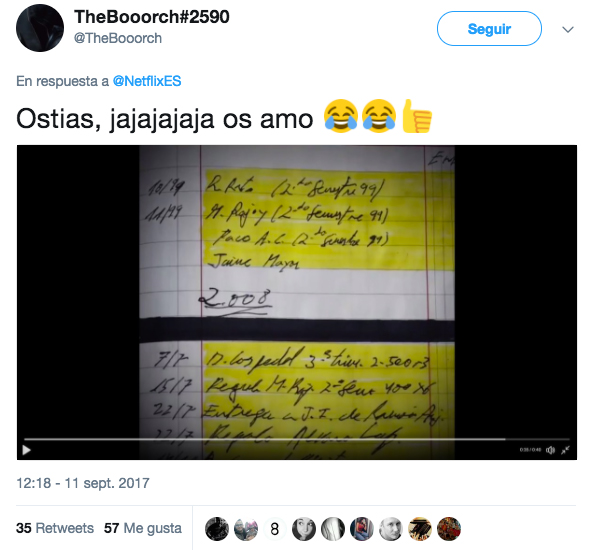Click the video time counter display
The image size is (591, 550).
[530, 450]
